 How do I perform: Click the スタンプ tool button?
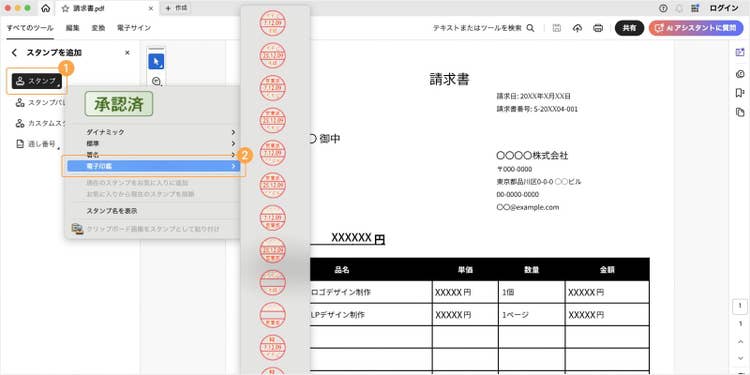[37, 81]
